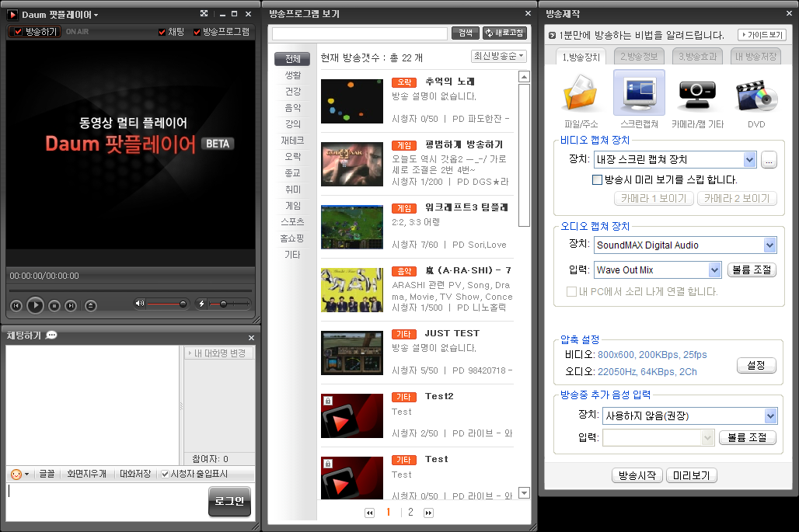Open the 사용하지 않음(권장) device dropdown
Image resolution: width=799 pixels, height=532 pixels.
[x=770, y=416]
